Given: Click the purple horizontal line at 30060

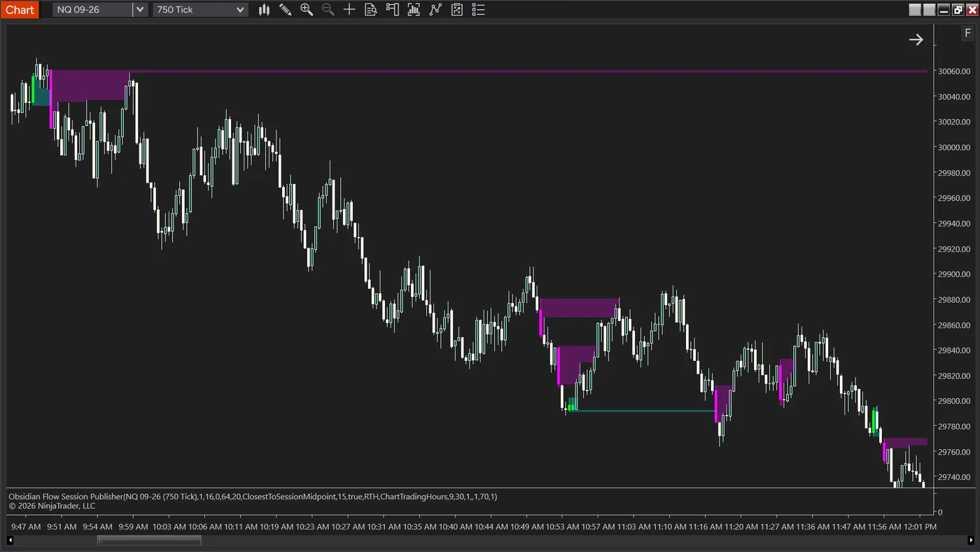Looking at the screenshot, I should (528, 71).
